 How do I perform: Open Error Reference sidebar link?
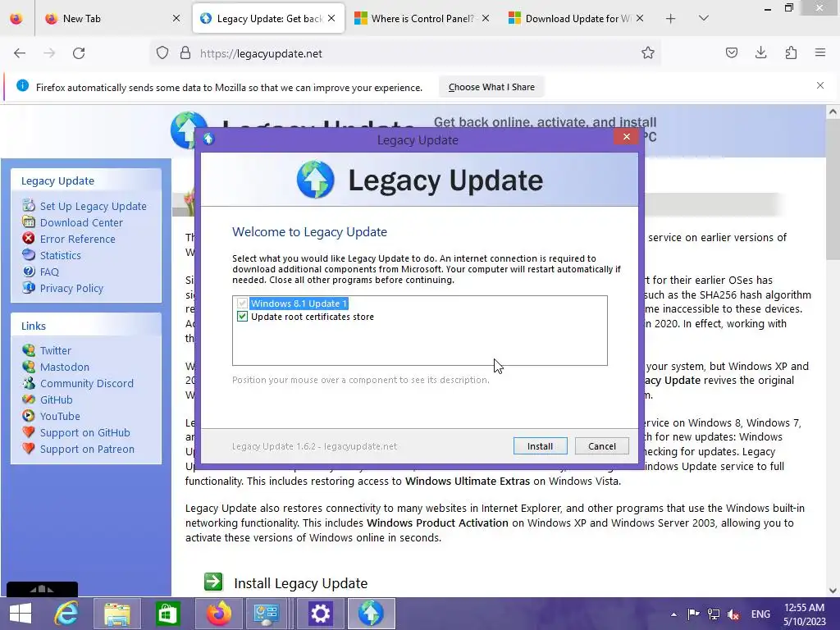tap(77, 239)
